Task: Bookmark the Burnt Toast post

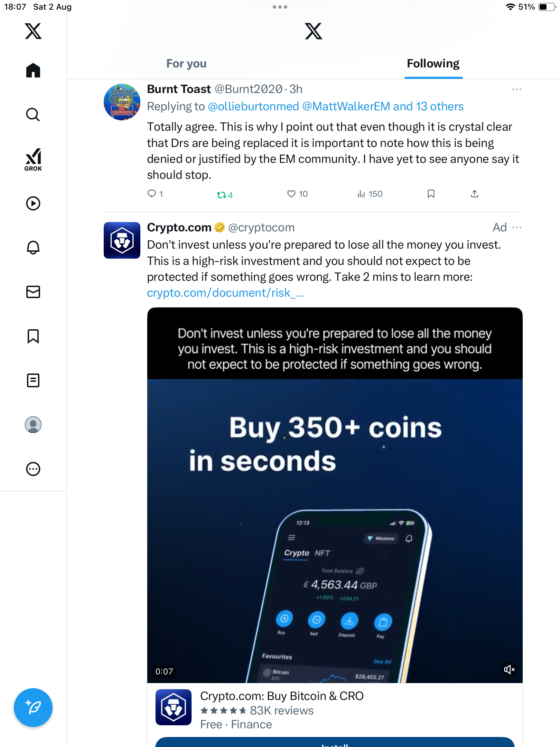Action: pos(431,194)
